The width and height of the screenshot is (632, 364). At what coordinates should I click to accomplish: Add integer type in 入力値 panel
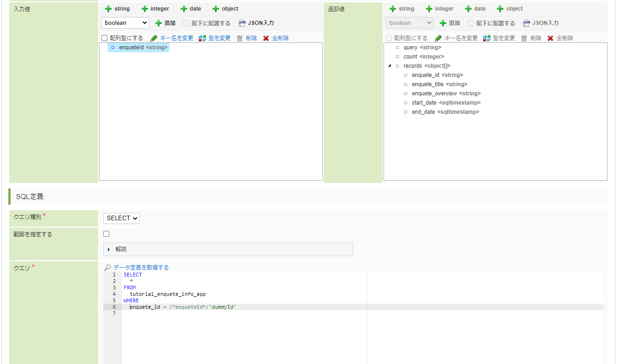coord(155,9)
